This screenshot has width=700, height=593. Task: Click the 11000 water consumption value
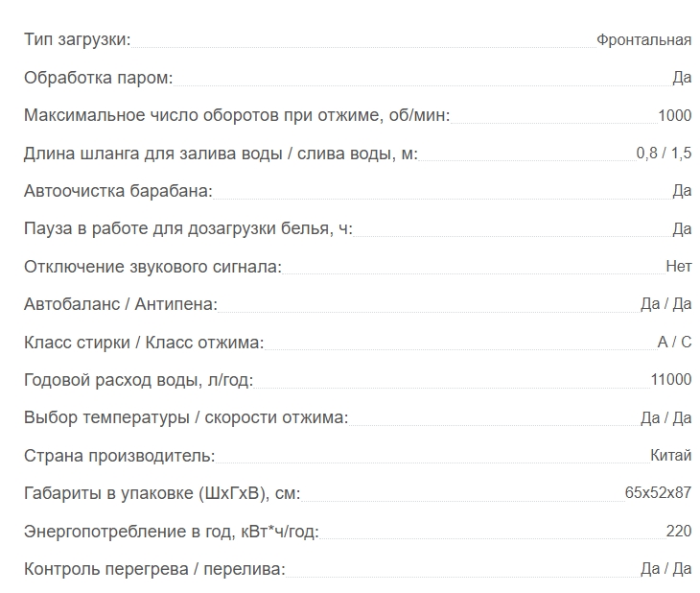click(x=670, y=379)
